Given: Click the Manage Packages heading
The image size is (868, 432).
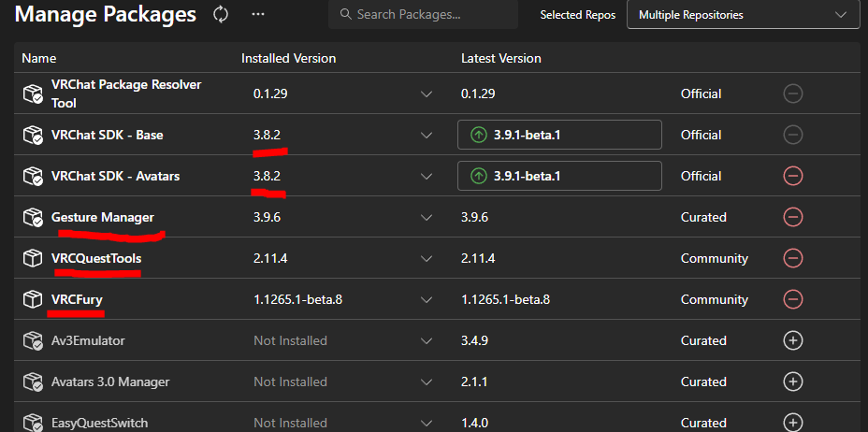Looking at the screenshot, I should coord(105,14).
